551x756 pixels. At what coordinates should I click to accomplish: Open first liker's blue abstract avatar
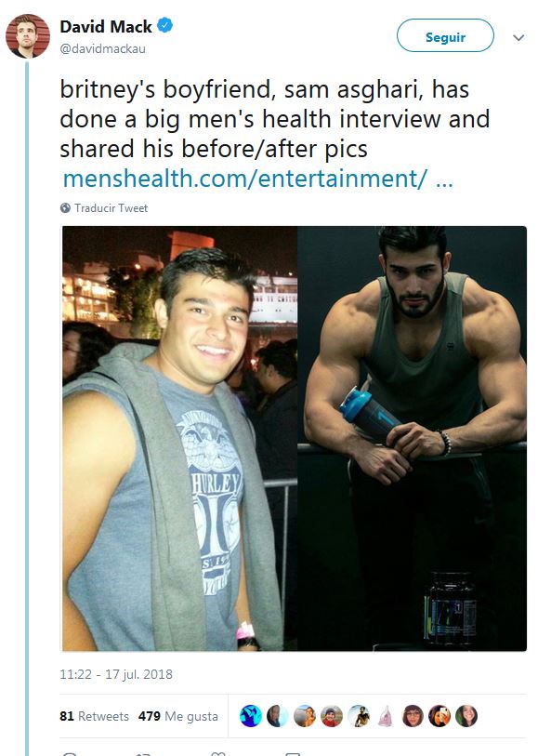(251, 715)
